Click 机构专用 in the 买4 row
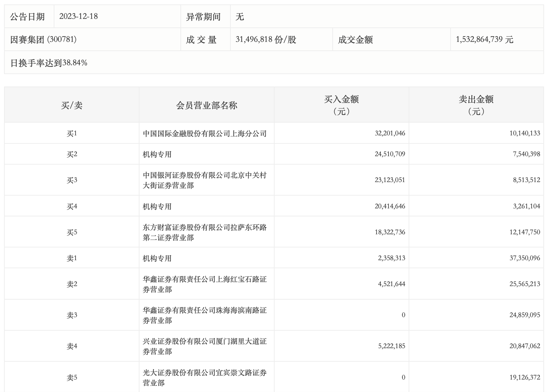 pos(157,207)
